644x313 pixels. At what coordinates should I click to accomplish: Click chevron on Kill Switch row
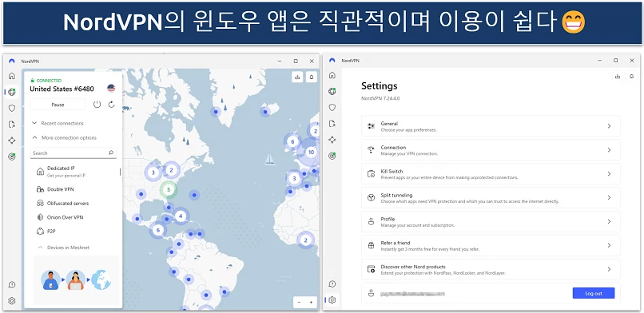click(610, 173)
